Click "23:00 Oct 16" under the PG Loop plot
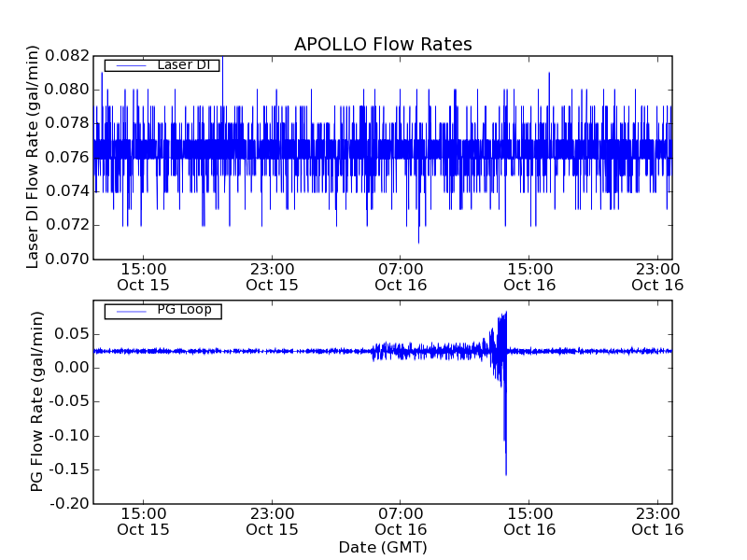Screen dimensions: 747x560 pos(657,522)
